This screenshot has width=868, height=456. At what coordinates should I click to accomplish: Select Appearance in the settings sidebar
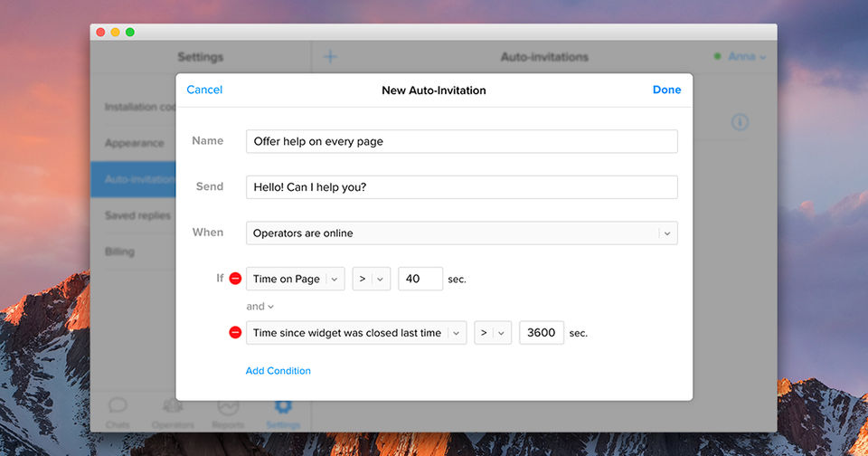click(134, 143)
